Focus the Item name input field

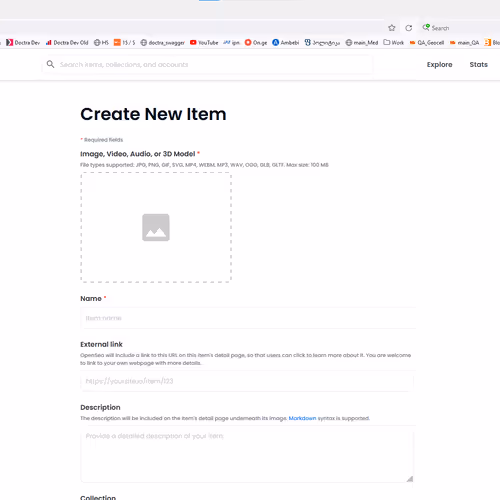pyautogui.click(x=248, y=318)
